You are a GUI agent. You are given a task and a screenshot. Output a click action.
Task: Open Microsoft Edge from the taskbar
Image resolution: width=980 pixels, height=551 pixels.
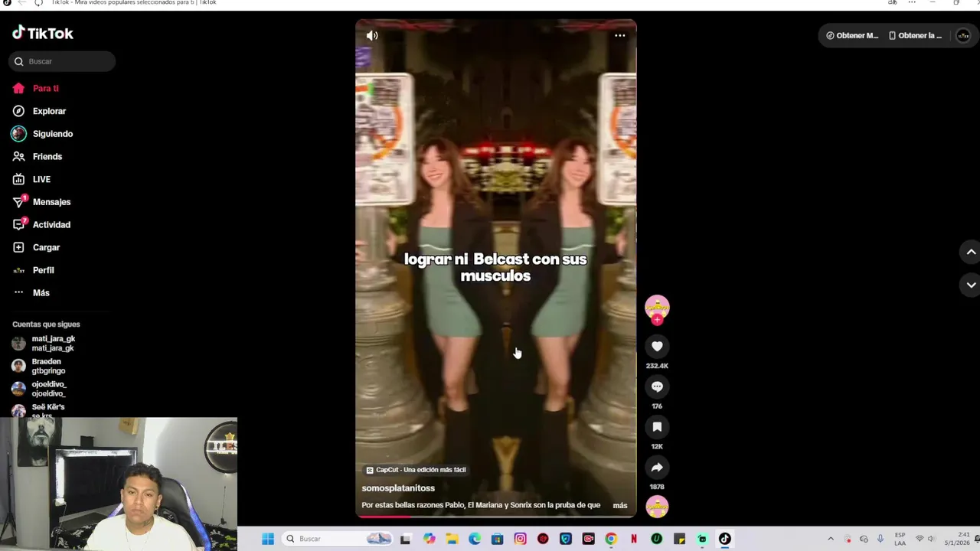(475, 539)
